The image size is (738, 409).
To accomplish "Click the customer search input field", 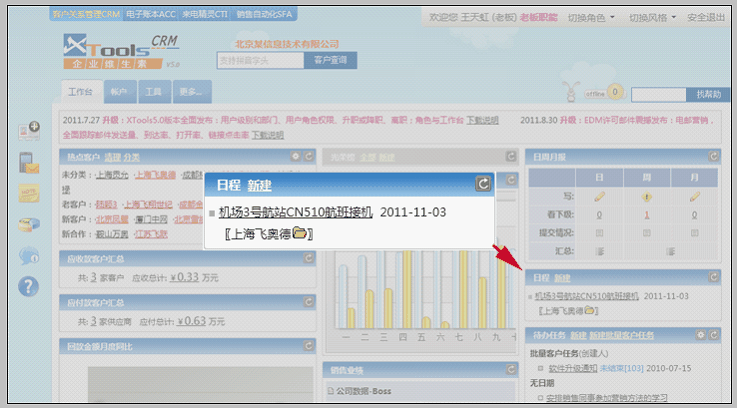I will (260, 60).
